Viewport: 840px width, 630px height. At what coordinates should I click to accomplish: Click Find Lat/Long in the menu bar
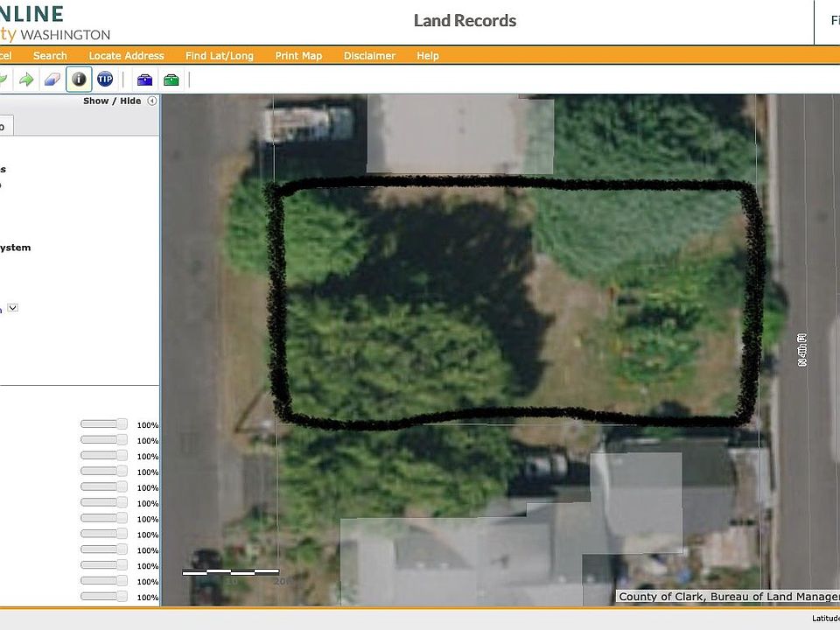click(219, 55)
